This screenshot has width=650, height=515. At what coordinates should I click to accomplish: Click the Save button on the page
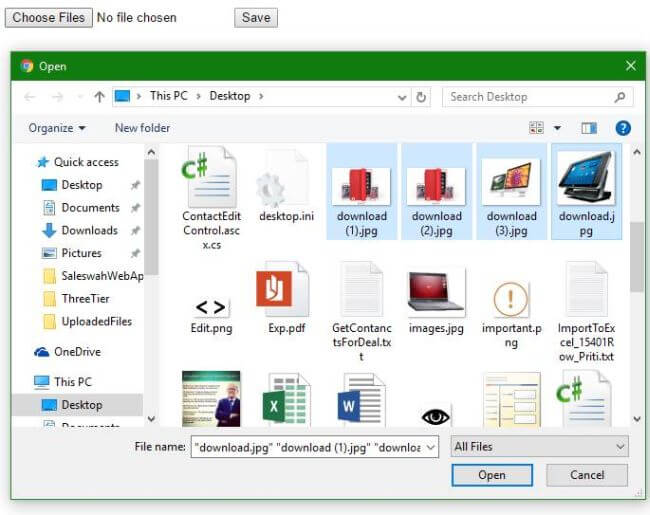[x=256, y=18]
